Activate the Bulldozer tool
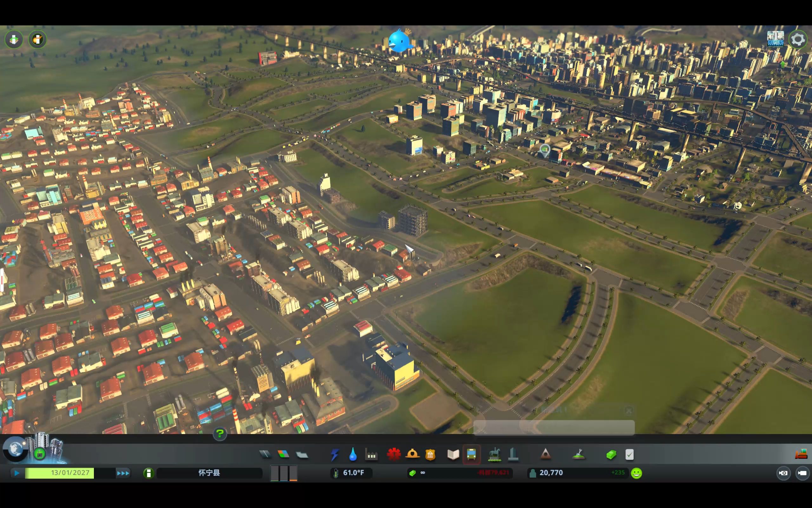 [801, 454]
